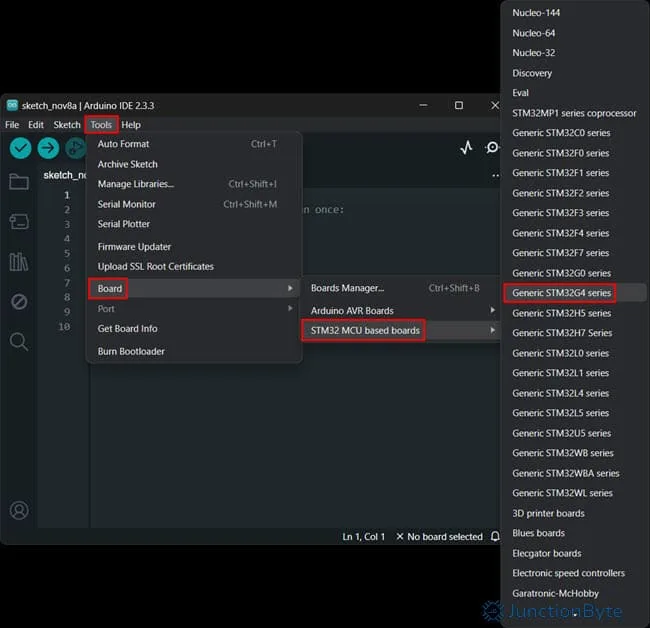This screenshot has width=650, height=628.
Task: Select 3D printer boards entry
Action: (575, 514)
